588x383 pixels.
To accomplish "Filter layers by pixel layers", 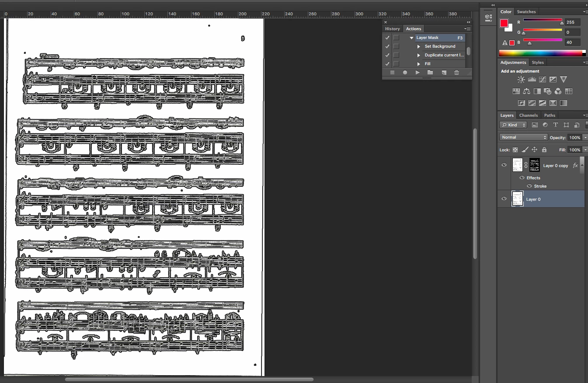I will (x=535, y=125).
